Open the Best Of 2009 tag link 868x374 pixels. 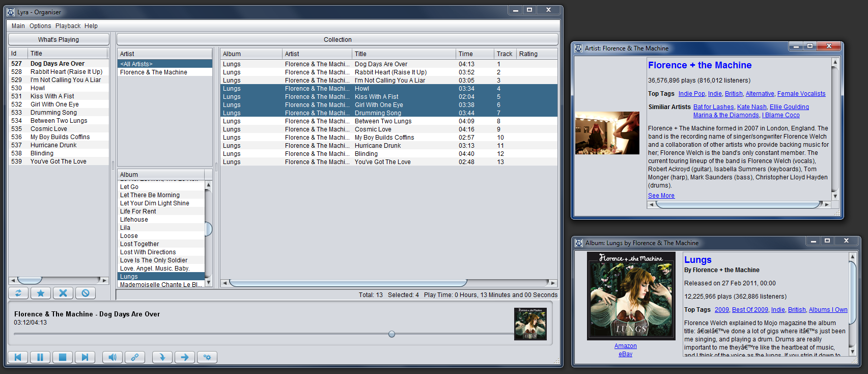pyautogui.click(x=750, y=310)
